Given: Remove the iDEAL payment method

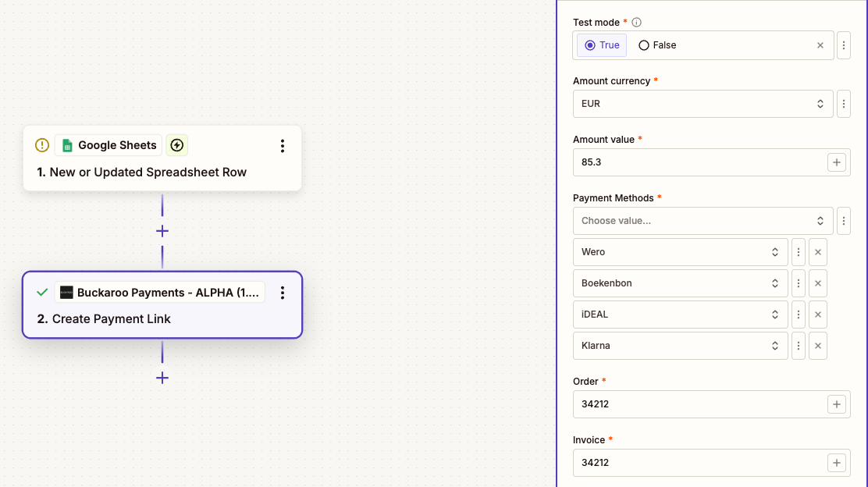Looking at the screenshot, I should (x=817, y=315).
